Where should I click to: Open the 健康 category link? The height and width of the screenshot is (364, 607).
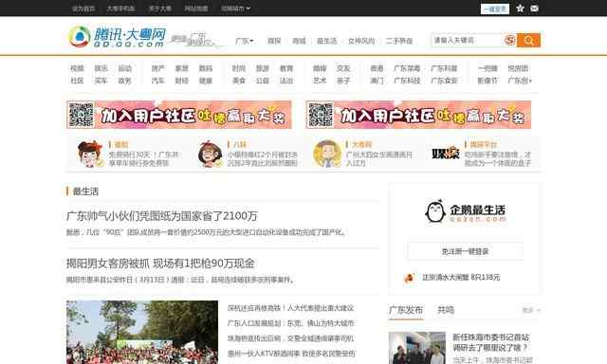(206, 81)
